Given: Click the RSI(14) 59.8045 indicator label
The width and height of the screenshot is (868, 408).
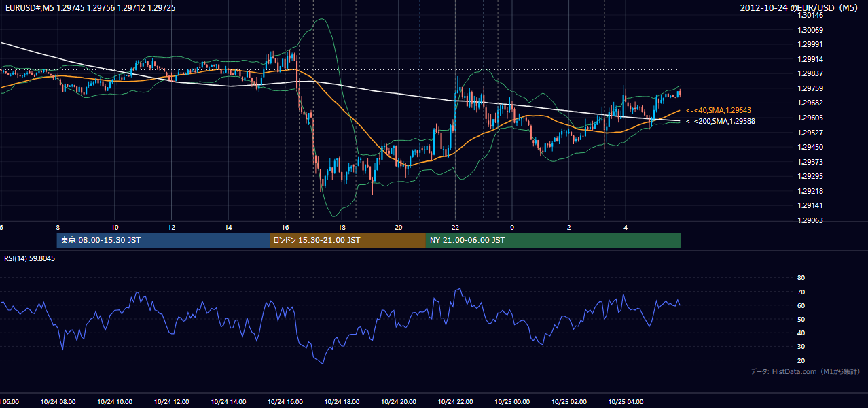Looking at the screenshot, I should pyautogui.click(x=30, y=258).
